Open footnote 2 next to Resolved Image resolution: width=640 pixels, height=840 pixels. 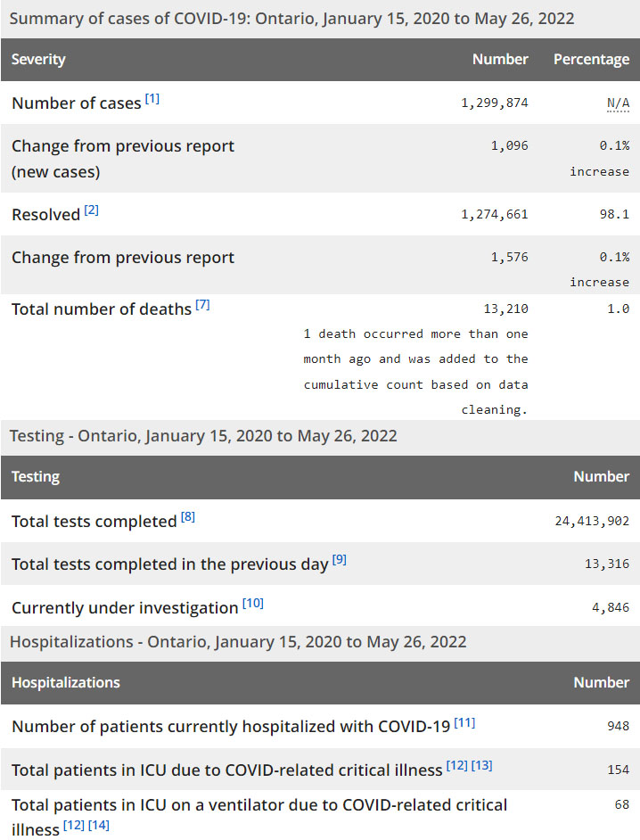click(x=92, y=210)
